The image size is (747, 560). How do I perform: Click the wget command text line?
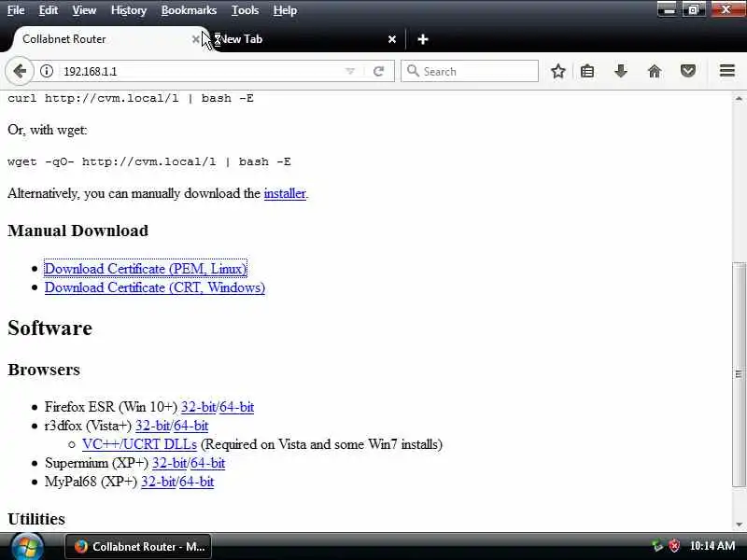[x=149, y=161]
